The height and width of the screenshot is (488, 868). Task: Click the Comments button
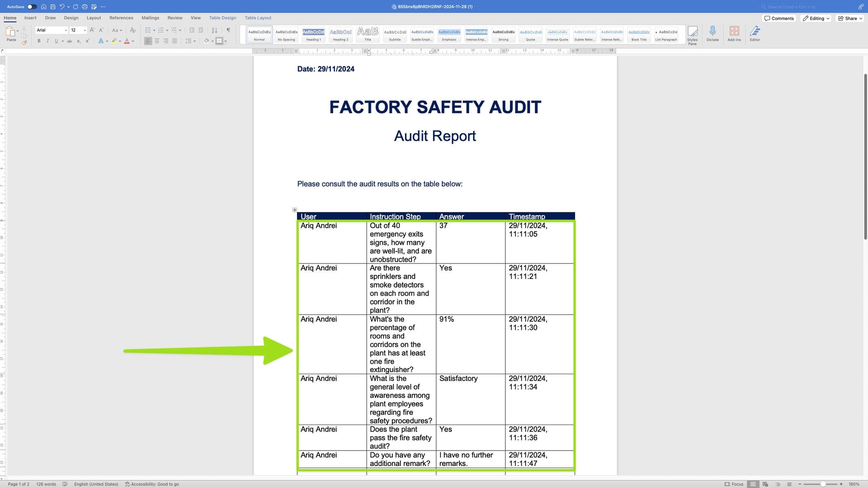[779, 18]
